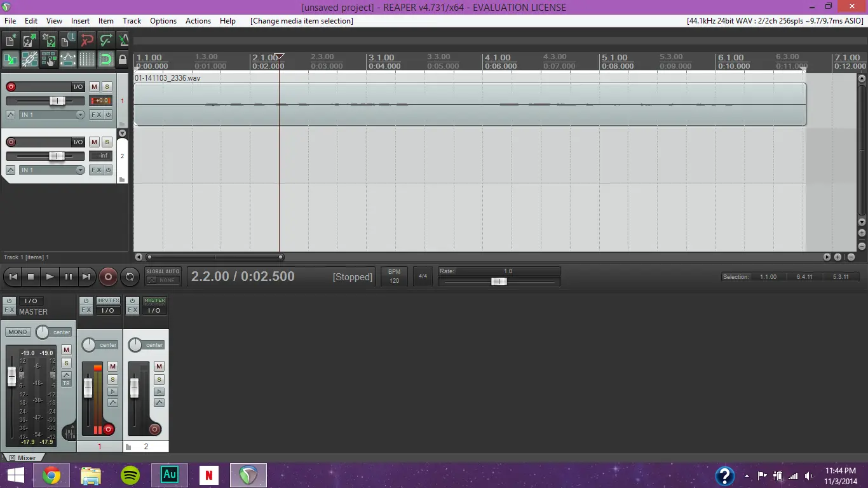
Task: Open the Options menu
Action: tap(163, 21)
